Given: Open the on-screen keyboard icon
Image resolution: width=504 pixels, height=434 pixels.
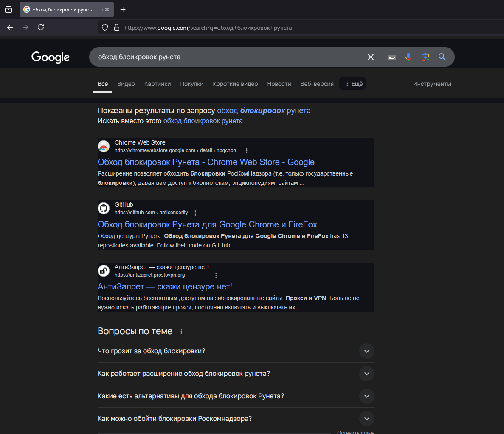Looking at the screenshot, I should (391, 57).
